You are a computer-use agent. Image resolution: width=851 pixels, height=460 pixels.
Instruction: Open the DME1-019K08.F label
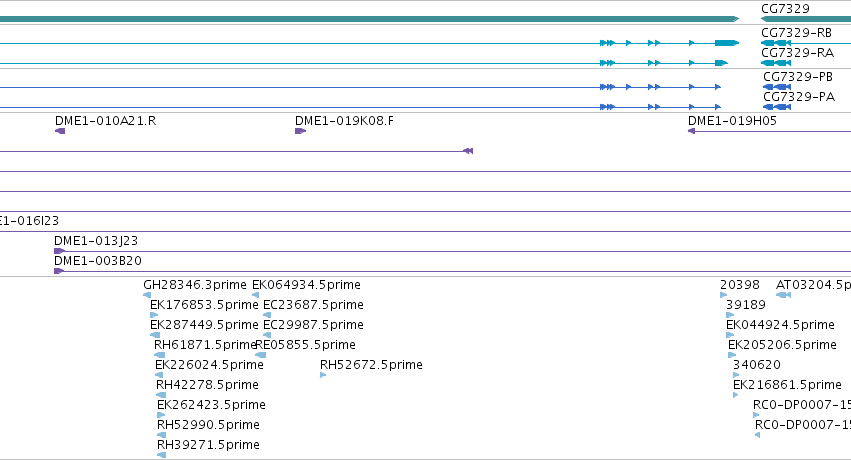[344, 121]
